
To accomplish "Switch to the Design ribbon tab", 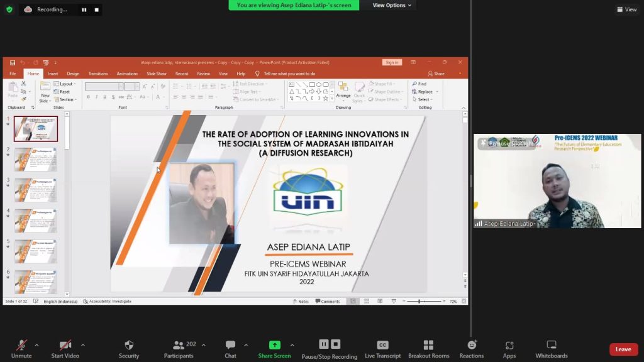I will [x=73, y=74].
